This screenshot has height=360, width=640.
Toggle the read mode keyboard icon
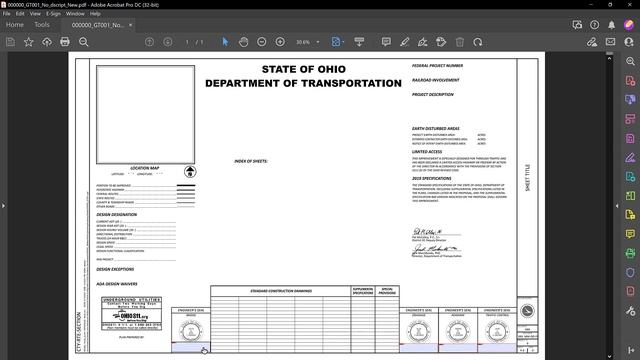pyautogui.click(x=359, y=42)
